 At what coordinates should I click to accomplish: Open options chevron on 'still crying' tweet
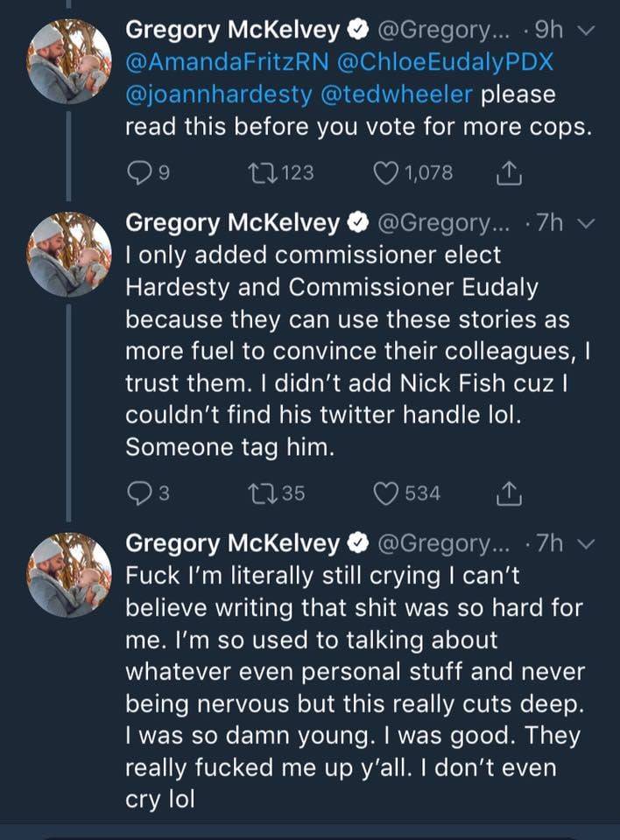pyautogui.click(x=587, y=543)
